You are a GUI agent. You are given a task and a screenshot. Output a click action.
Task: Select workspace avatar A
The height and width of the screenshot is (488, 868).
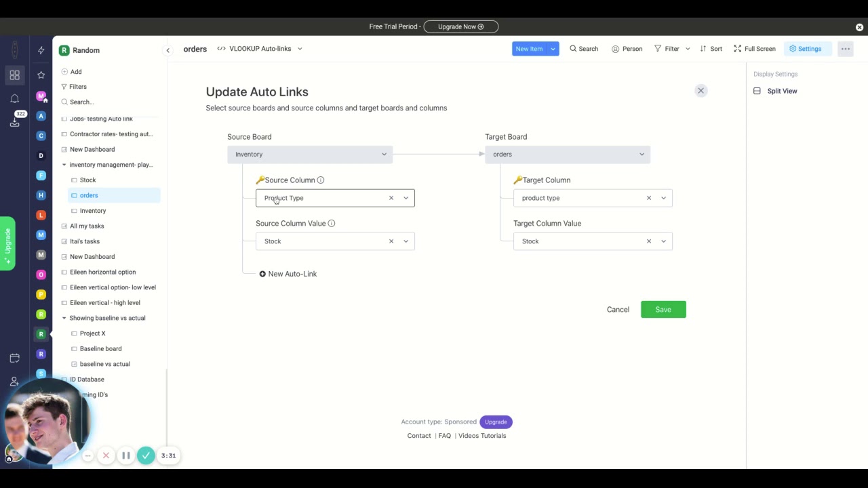[41, 116]
